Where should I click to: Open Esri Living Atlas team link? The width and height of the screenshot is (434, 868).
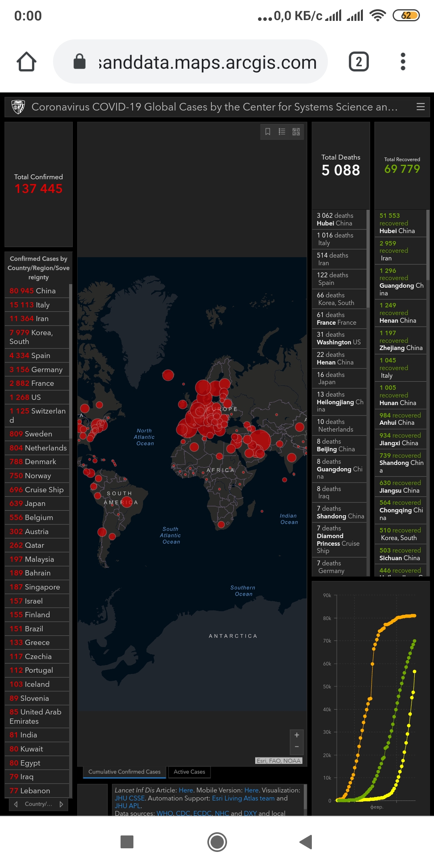[x=243, y=798]
